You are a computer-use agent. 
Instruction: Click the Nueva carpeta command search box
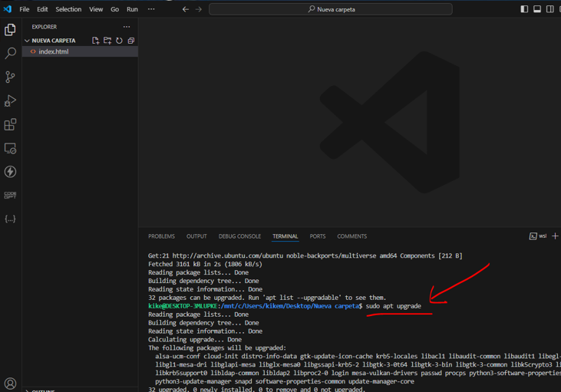(331, 9)
